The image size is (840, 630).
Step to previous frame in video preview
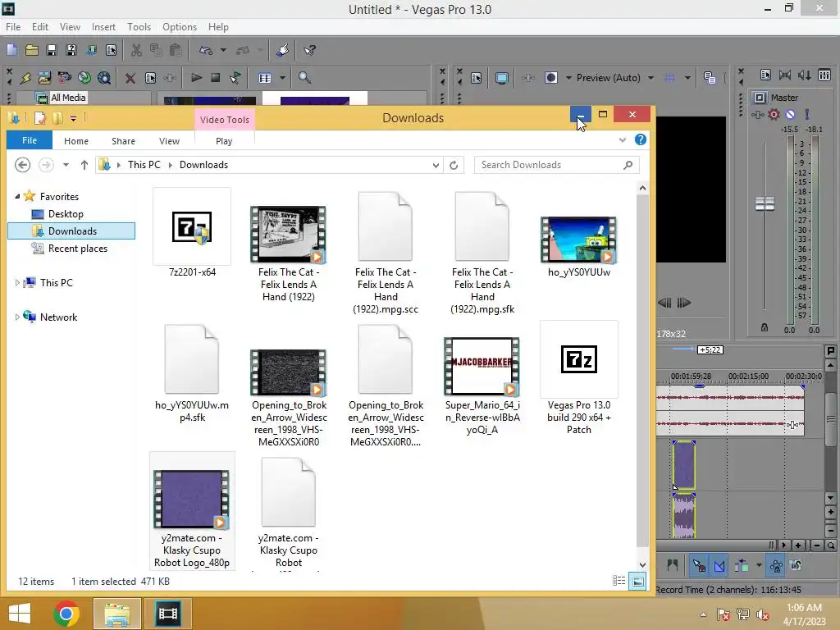click(664, 303)
